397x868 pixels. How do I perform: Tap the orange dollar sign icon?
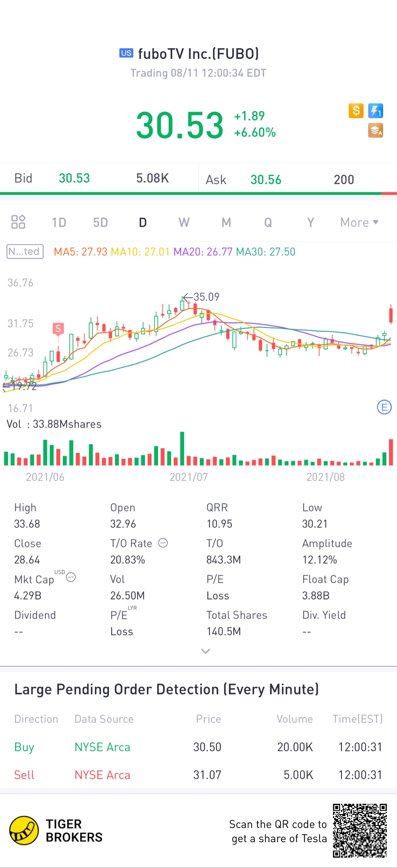[356, 111]
